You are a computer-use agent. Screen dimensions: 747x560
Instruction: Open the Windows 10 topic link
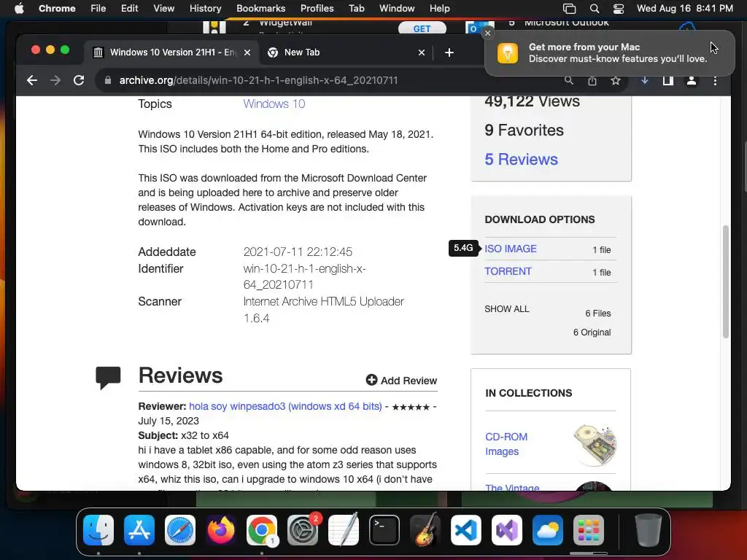(x=274, y=104)
